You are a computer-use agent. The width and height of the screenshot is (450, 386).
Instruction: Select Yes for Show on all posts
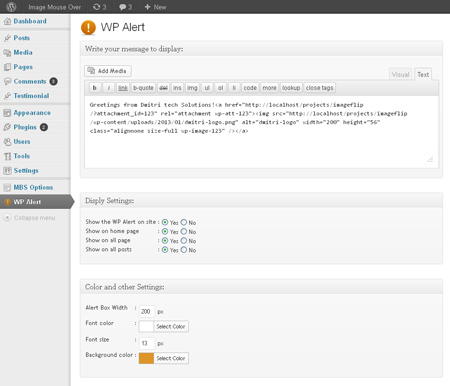[x=165, y=250]
